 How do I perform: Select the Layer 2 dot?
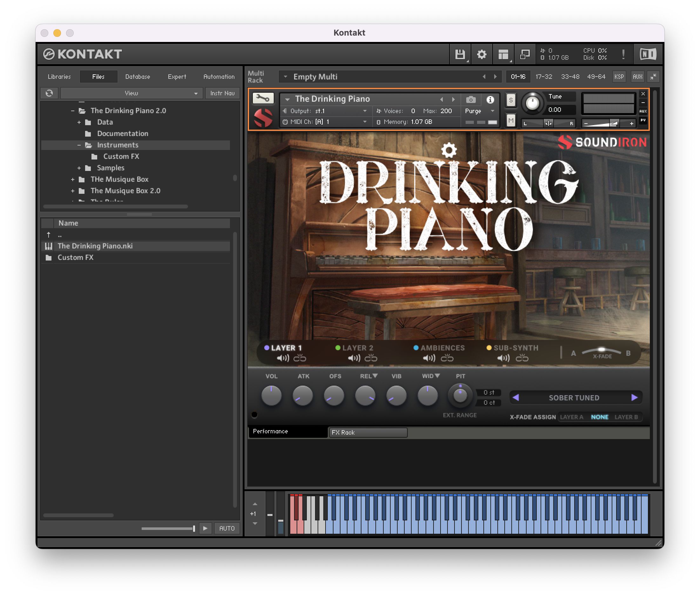pyautogui.click(x=338, y=348)
